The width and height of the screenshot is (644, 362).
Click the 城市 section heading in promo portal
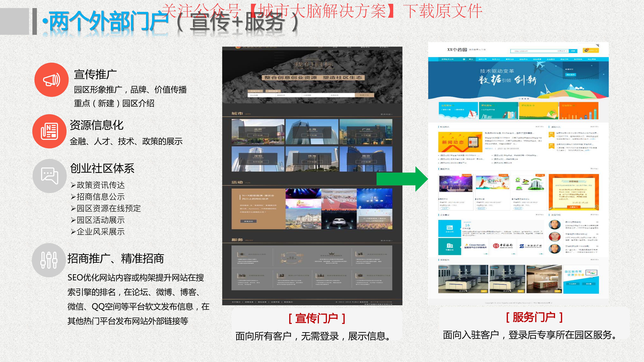pyautogui.click(x=237, y=113)
